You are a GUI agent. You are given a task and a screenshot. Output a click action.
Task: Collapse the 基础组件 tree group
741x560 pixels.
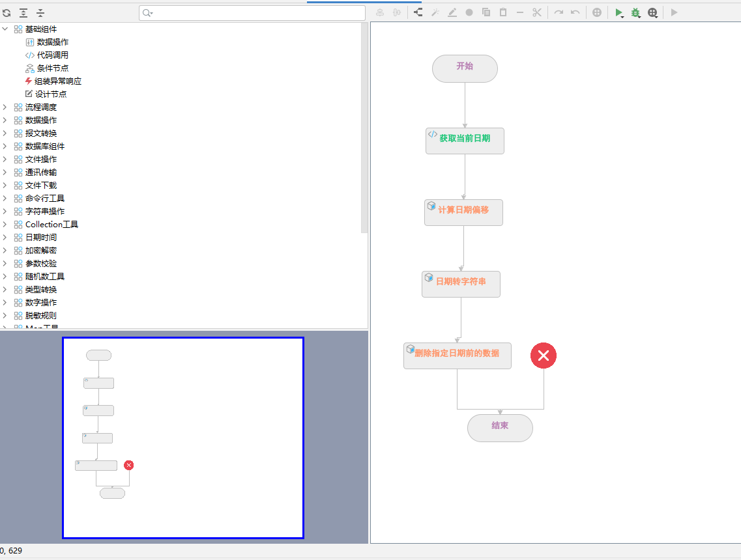[5, 29]
